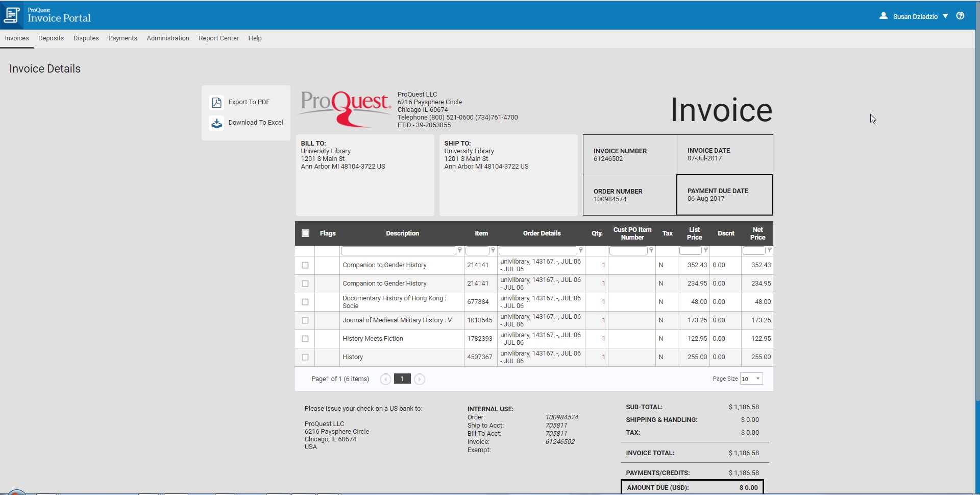Click the Description filter input field
980x495 pixels.
coord(398,250)
